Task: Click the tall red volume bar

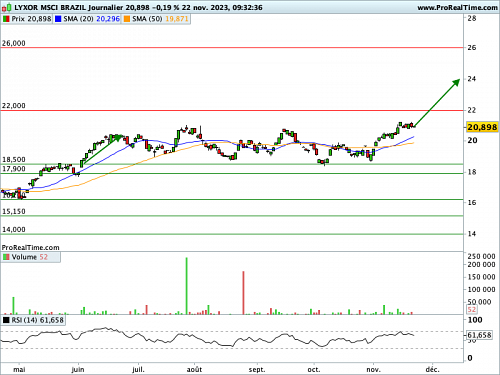Action: click(243, 293)
